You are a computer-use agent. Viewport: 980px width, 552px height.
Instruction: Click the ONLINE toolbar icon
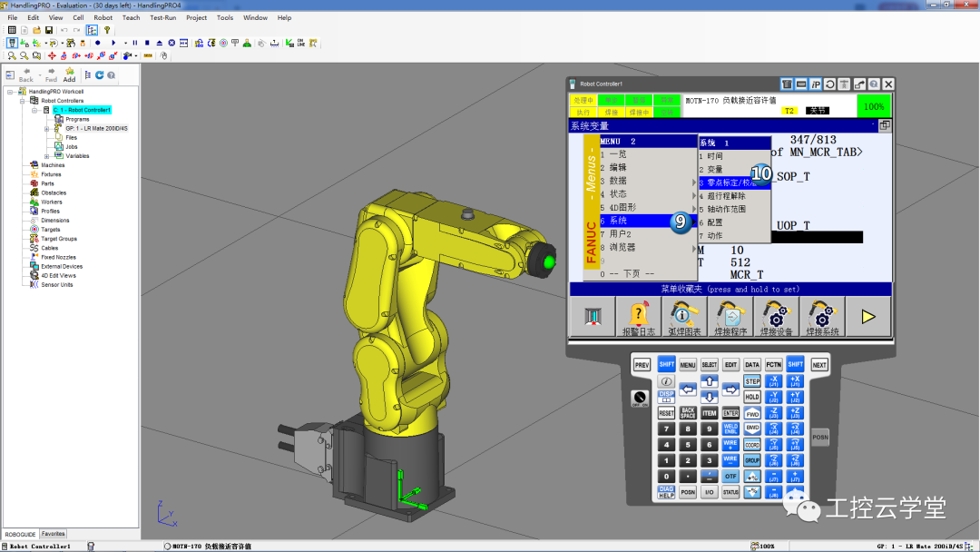coord(301,44)
